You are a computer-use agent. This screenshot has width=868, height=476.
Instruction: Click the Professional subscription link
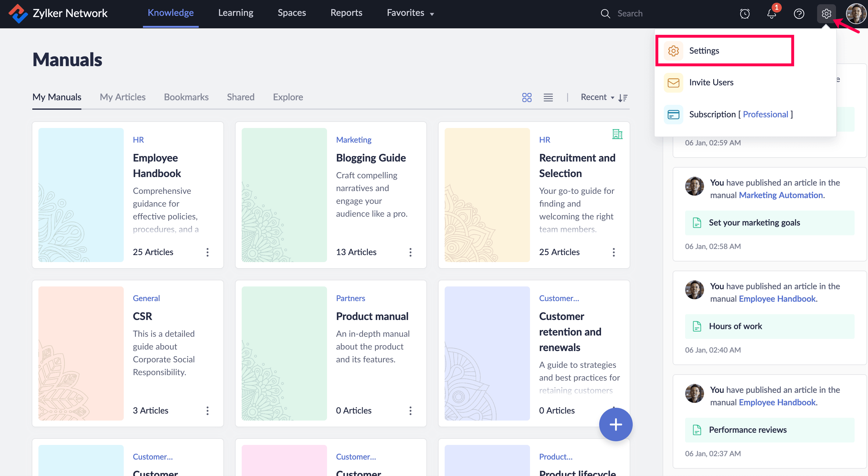pyautogui.click(x=765, y=115)
